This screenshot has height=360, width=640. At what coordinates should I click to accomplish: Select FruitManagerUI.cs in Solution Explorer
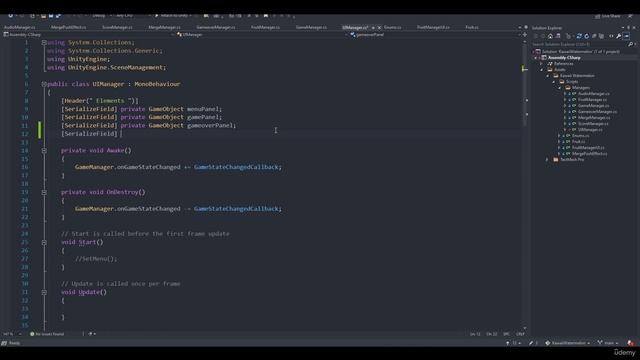(x=588, y=148)
